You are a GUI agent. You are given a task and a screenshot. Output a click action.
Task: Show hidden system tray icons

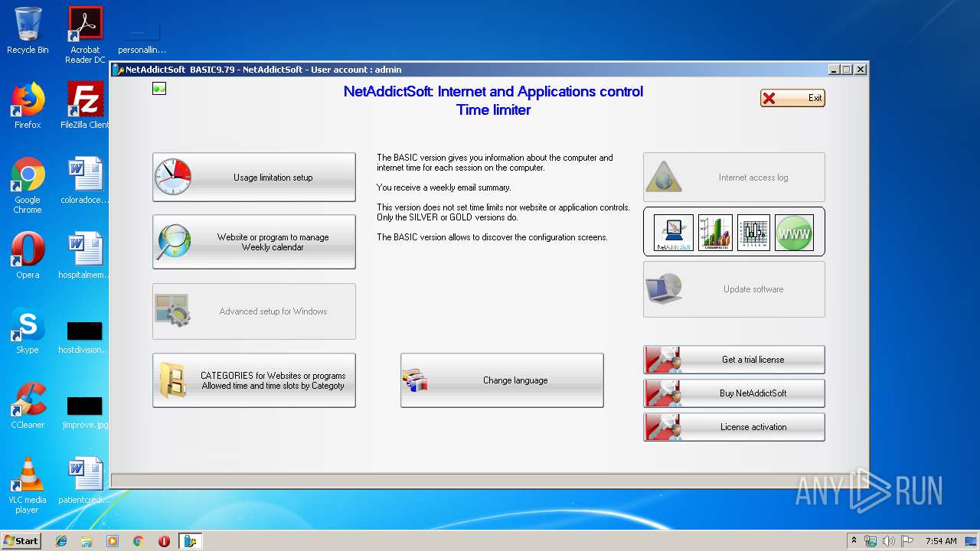pos(854,541)
